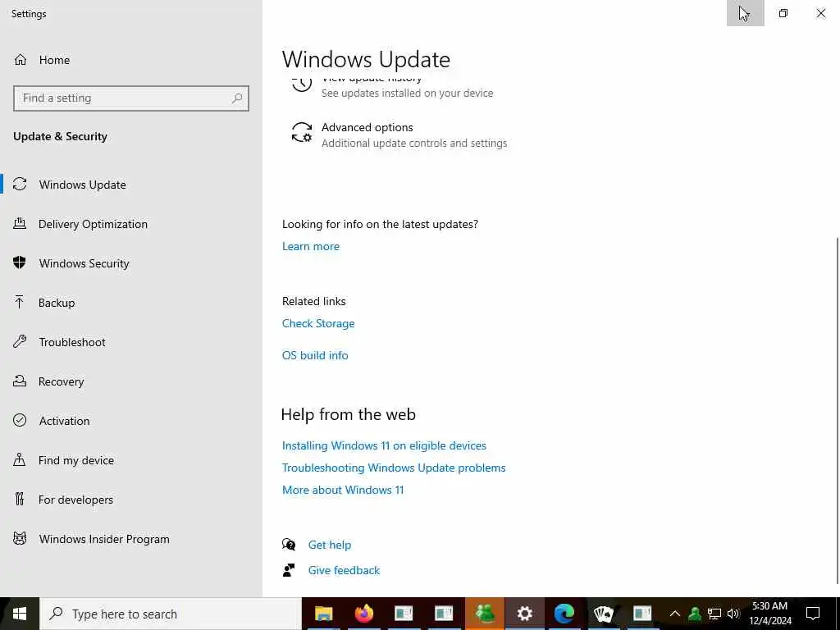Open the OS build info link
The image size is (840, 630).
point(315,355)
